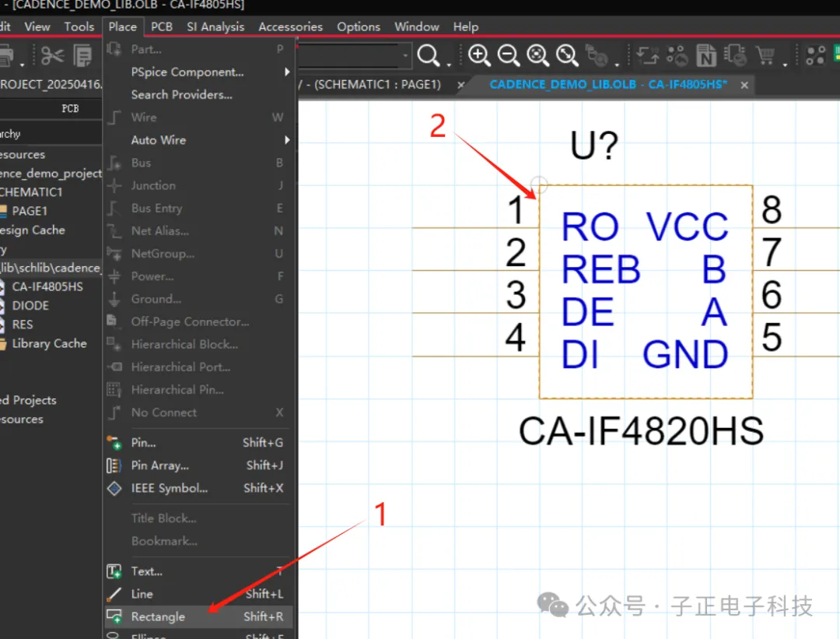
Task: Click the Library Cache folder icon
Action: point(3,343)
